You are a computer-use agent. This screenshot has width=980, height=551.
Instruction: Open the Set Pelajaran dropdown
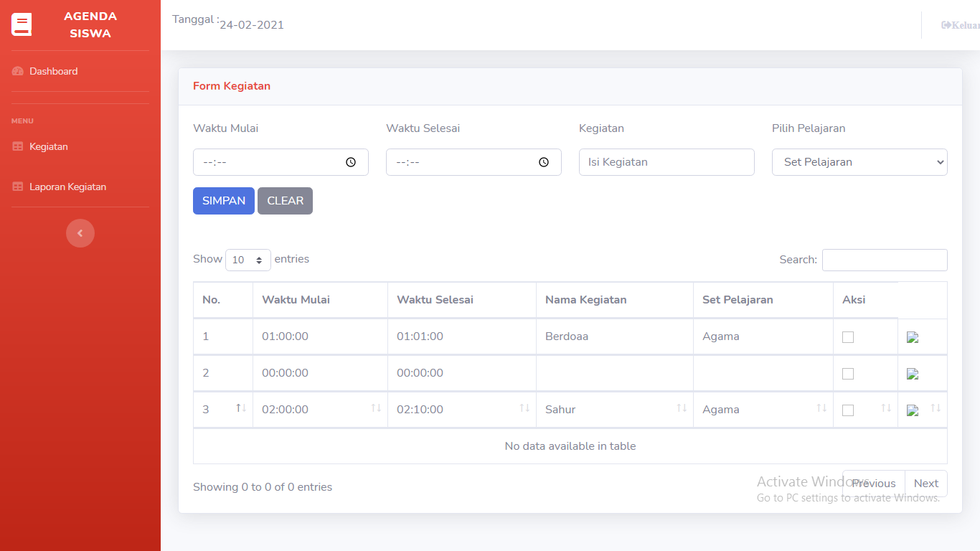[x=859, y=162]
